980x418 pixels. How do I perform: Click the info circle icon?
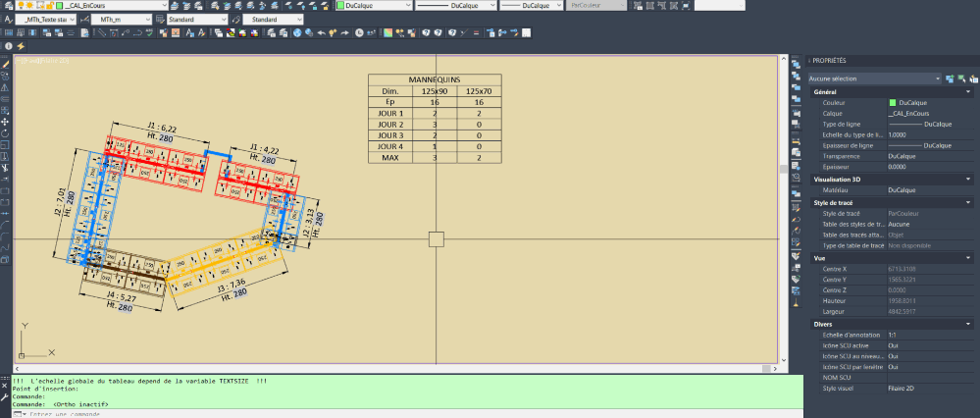(9, 46)
